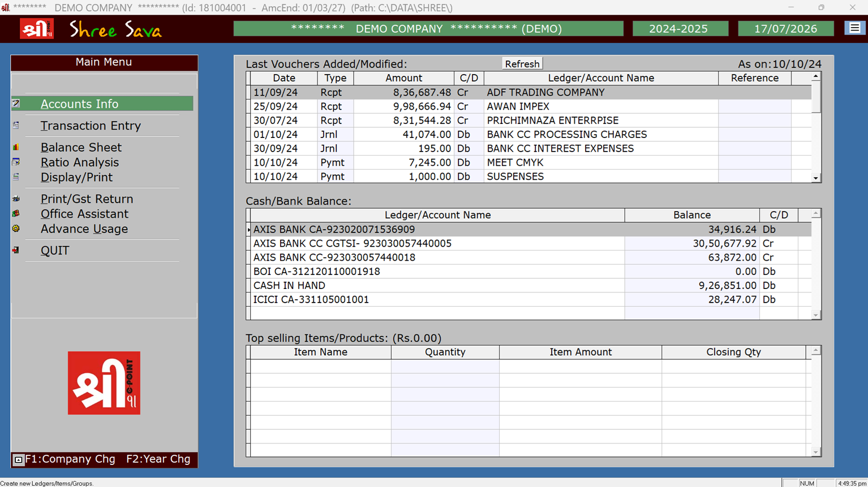Select the CASH IN HAND row
Screen dimensions: 868x487
[x=531, y=286]
